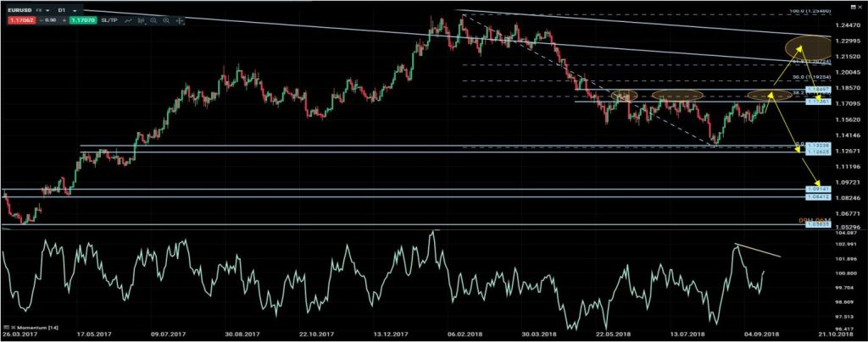
Task: Select the 1.12625 price level label
Action: [817, 151]
